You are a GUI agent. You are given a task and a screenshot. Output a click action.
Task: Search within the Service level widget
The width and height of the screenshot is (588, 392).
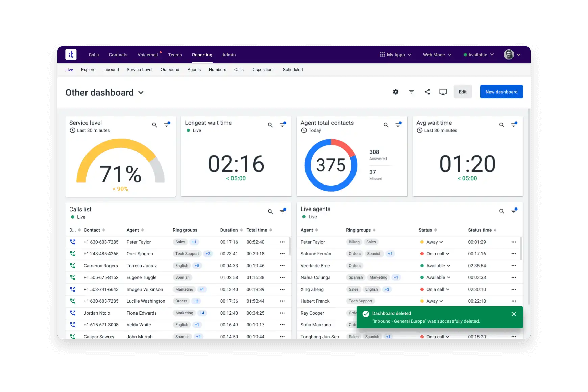[154, 125]
